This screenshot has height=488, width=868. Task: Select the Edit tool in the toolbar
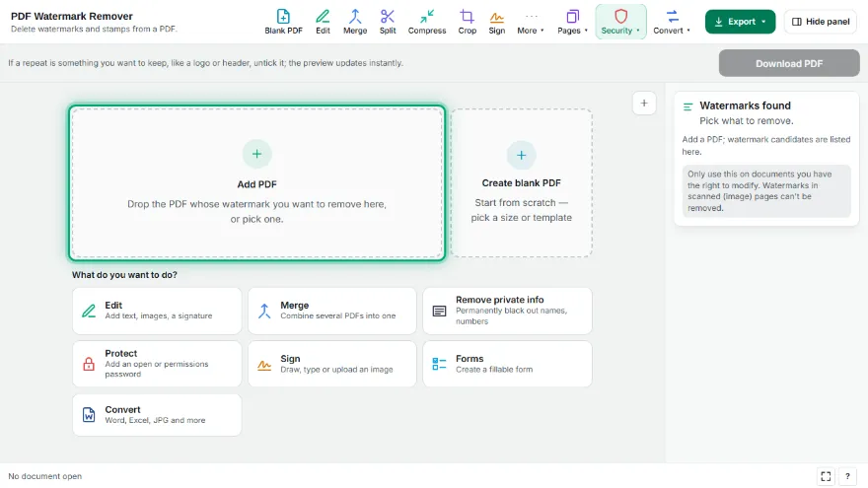[x=323, y=22]
